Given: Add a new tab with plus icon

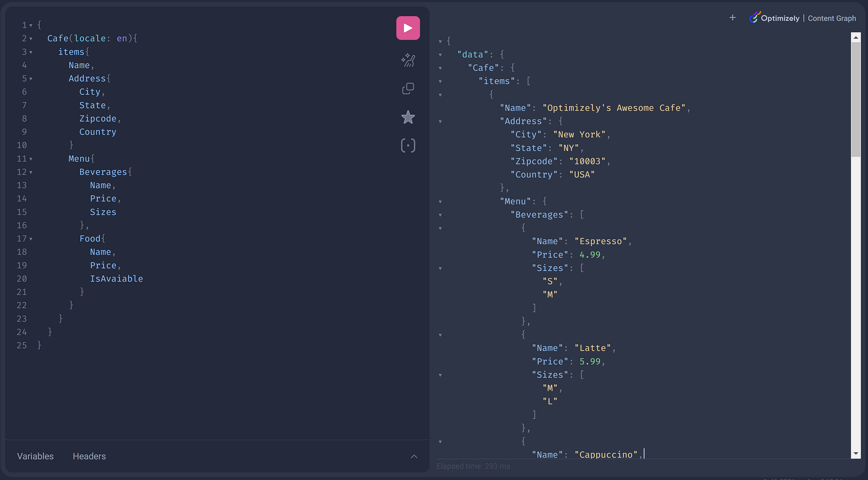Looking at the screenshot, I should pos(733,18).
